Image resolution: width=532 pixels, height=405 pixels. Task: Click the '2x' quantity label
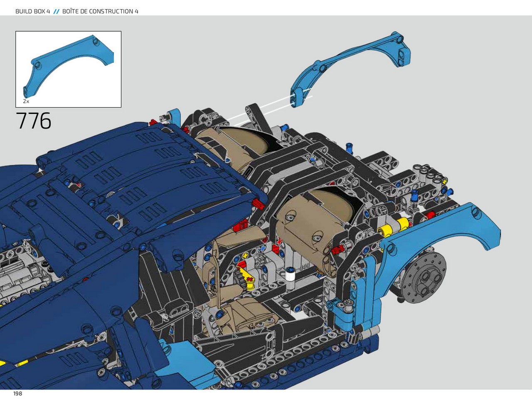[x=26, y=101]
